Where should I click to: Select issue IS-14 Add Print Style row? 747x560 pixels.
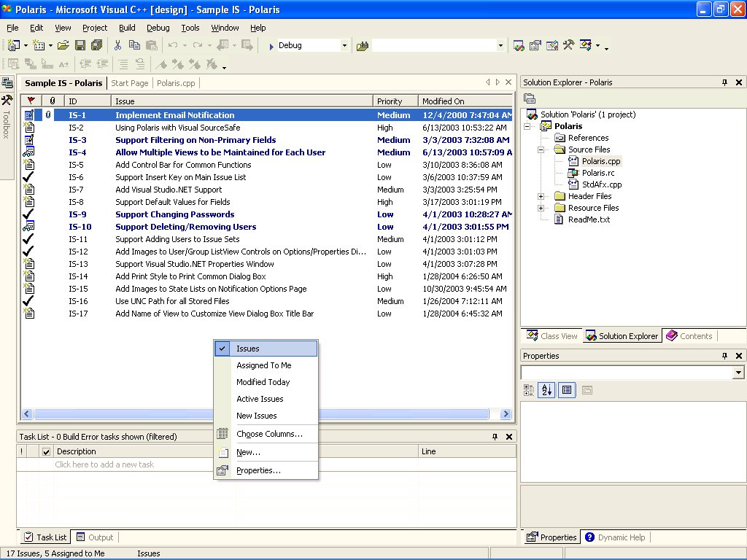click(x=267, y=276)
